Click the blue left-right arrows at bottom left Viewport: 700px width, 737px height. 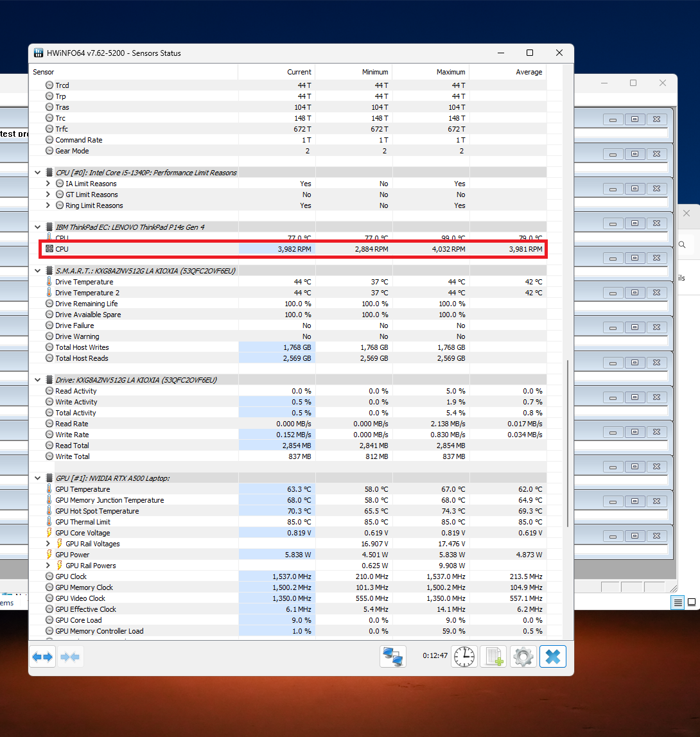[x=42, y=656]
